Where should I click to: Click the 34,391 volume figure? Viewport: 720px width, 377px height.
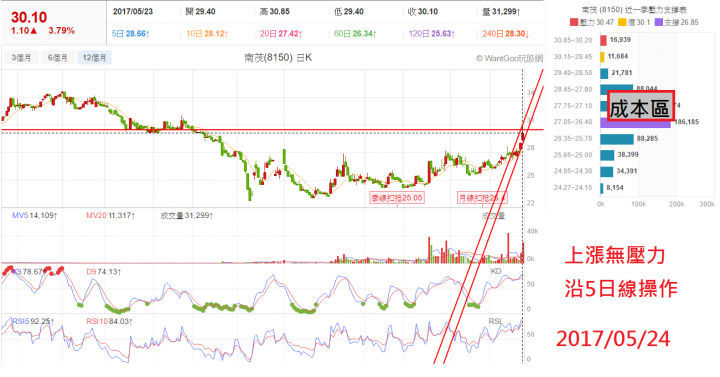pyautogui.click(x=626, y=171)
